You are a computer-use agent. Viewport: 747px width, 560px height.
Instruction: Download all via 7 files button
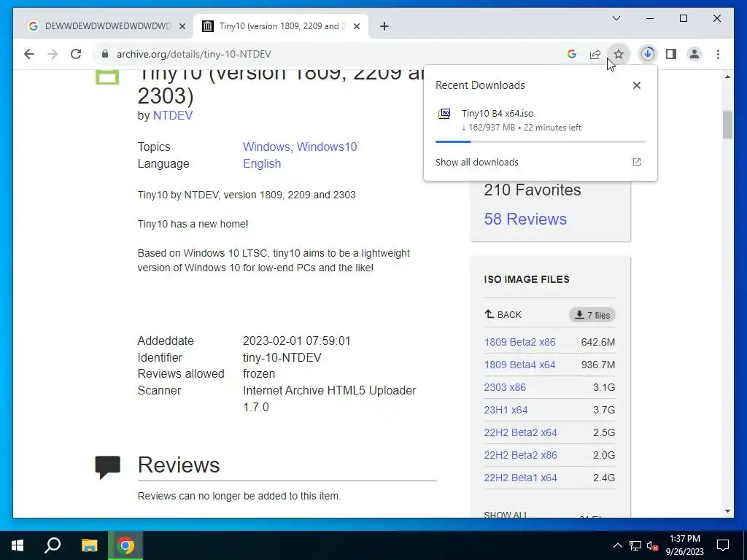[592, 315]
